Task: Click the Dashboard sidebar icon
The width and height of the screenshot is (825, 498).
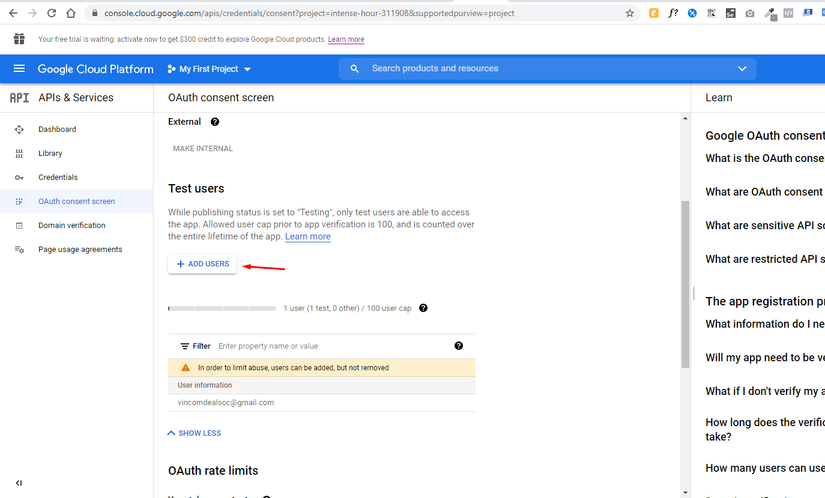Action: pyautogui.click(x=19, y=129)
